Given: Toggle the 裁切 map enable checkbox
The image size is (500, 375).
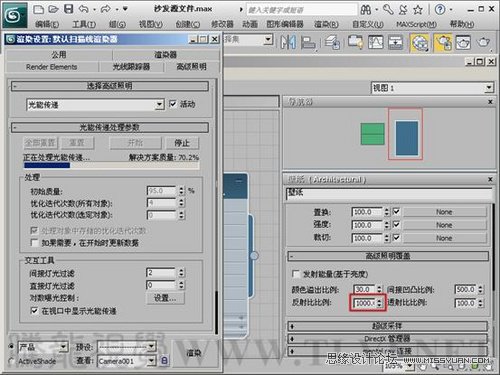Looking at the screenshot, I should tap(396, 237).
